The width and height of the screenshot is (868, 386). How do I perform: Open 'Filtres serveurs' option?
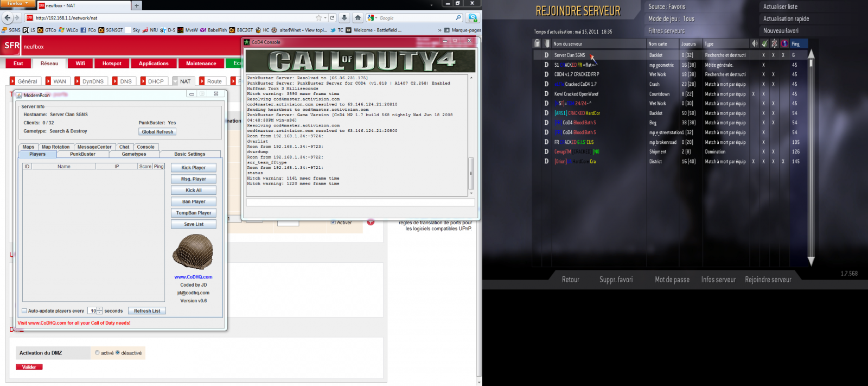point(666,31)
